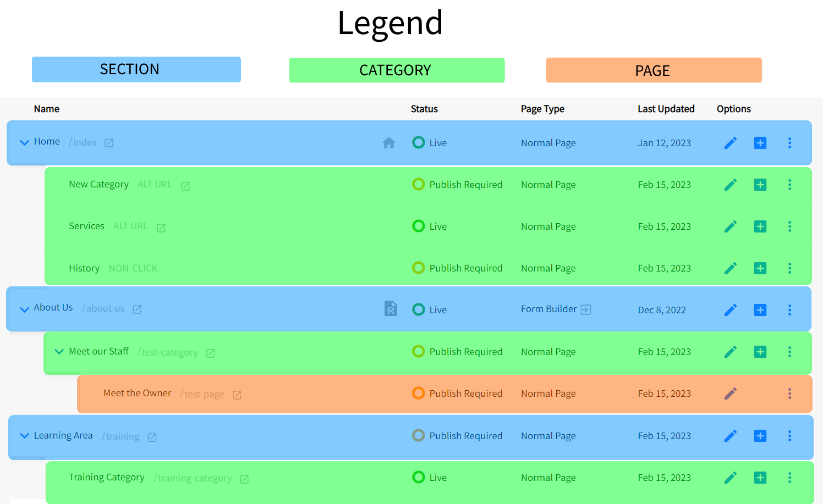
Task: Click the plus icon on the Services row
Action: coord(760,226)
